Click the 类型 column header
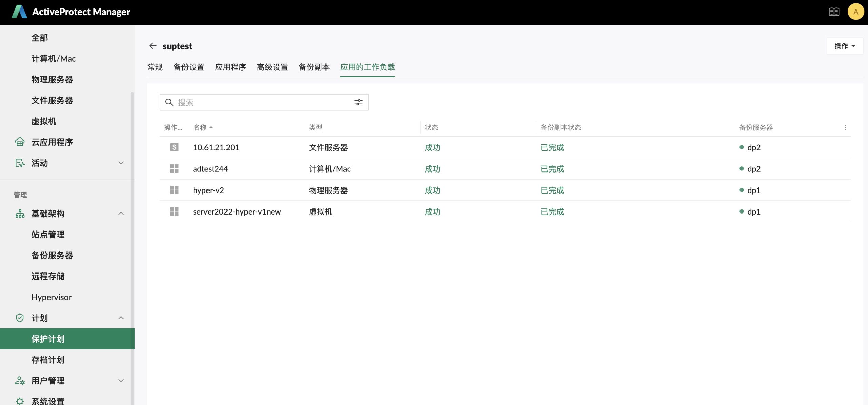868x405 pixels. click(315, 127)
